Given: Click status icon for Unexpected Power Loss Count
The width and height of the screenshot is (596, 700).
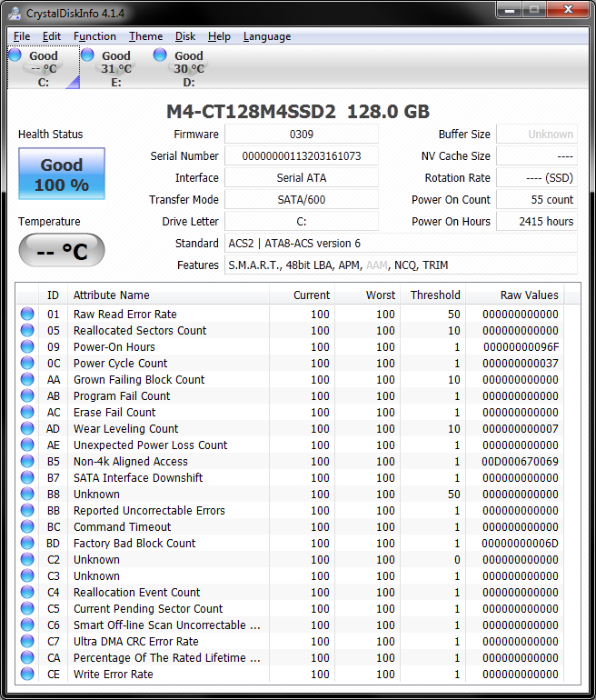Looking at the screenshot, I should coord(27,445).
